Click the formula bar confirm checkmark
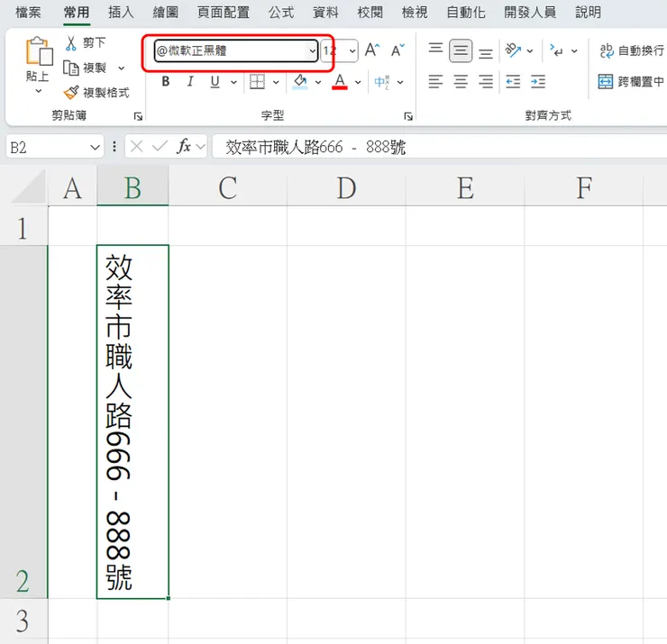 (160, 147)
